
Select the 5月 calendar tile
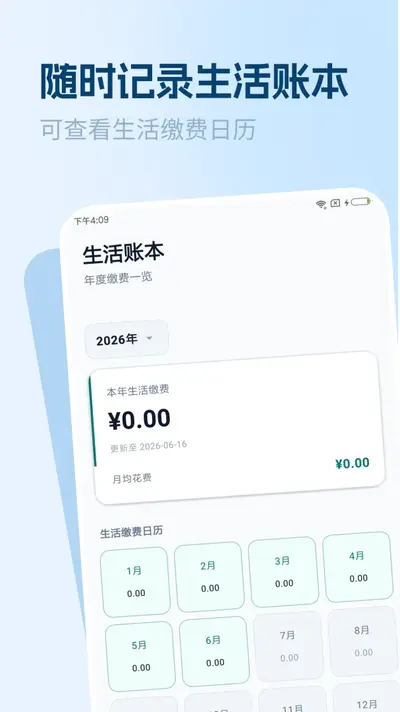coord(140,656)
